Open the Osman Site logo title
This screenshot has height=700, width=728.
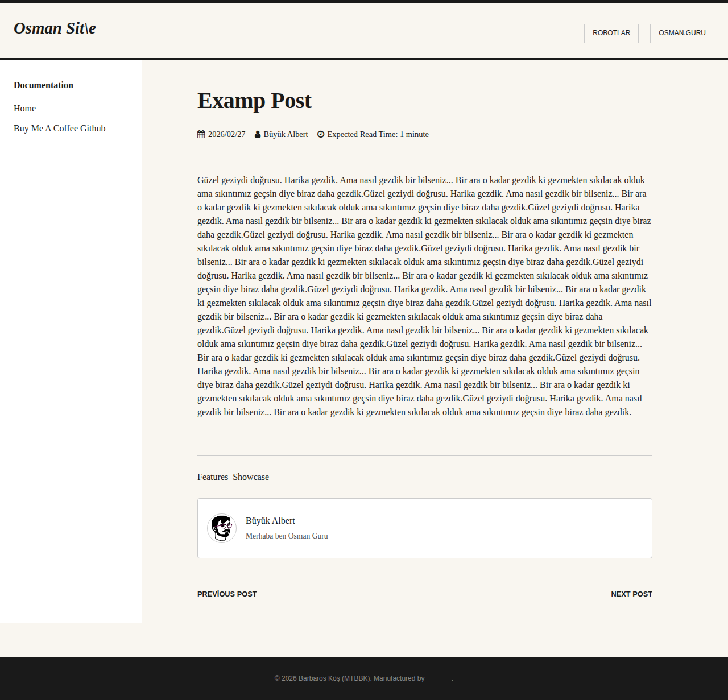click(x=55, y=28)
